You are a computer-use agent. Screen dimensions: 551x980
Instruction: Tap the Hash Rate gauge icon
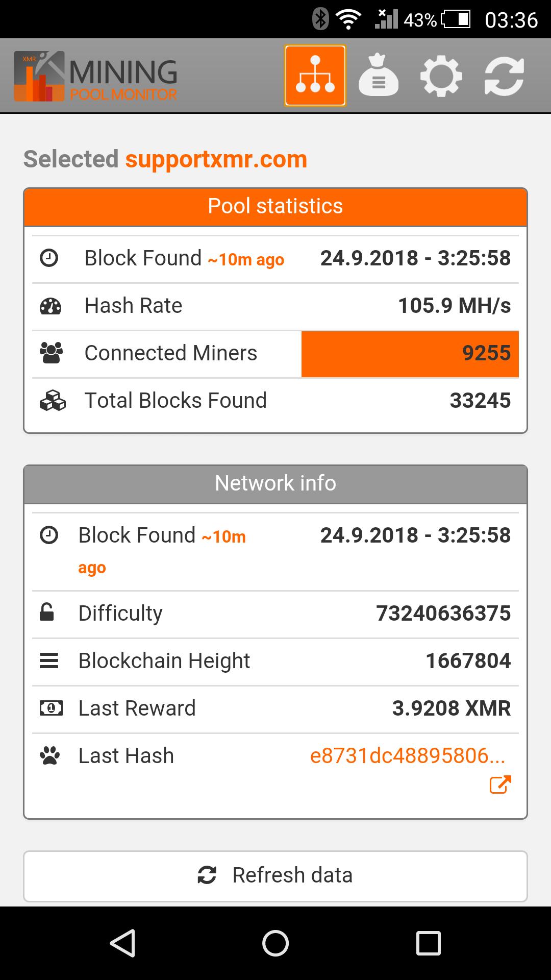click(x=51, y=306)
